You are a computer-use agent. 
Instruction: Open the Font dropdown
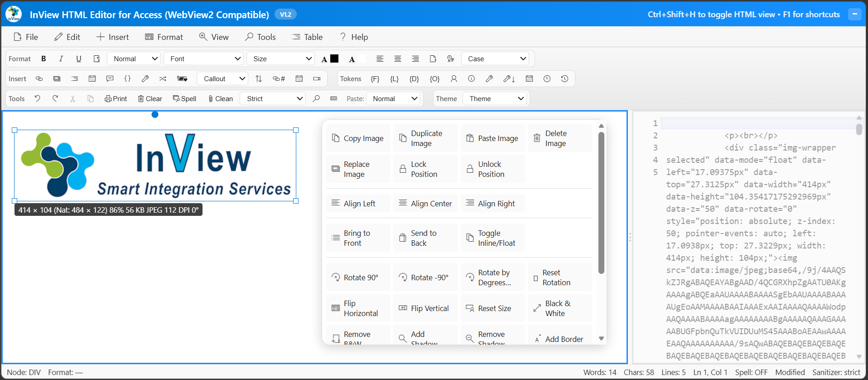[204, 58]
